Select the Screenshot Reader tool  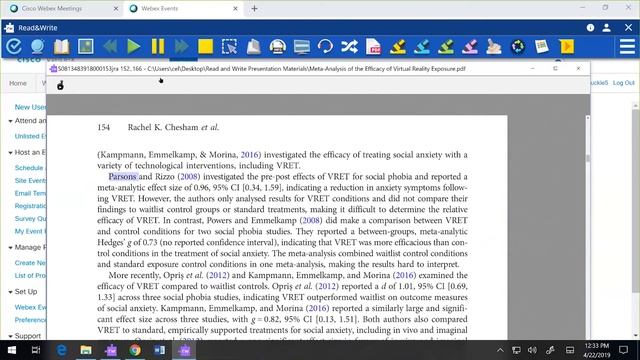(229, 47)
